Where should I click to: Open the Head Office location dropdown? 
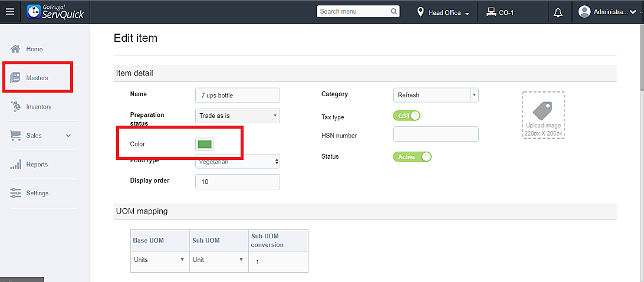pyautogui.click(x=443, y=12)
